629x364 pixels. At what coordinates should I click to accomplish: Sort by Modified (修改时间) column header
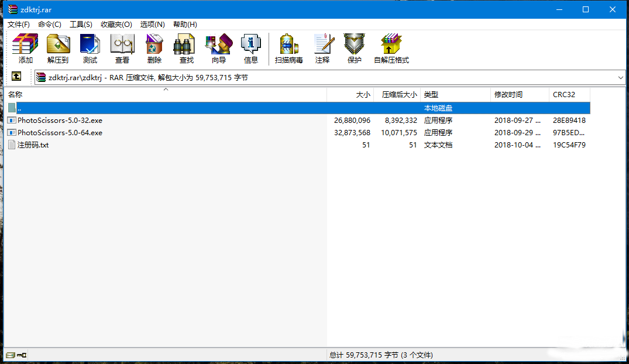pyautogui.click(x=520, y=94)
